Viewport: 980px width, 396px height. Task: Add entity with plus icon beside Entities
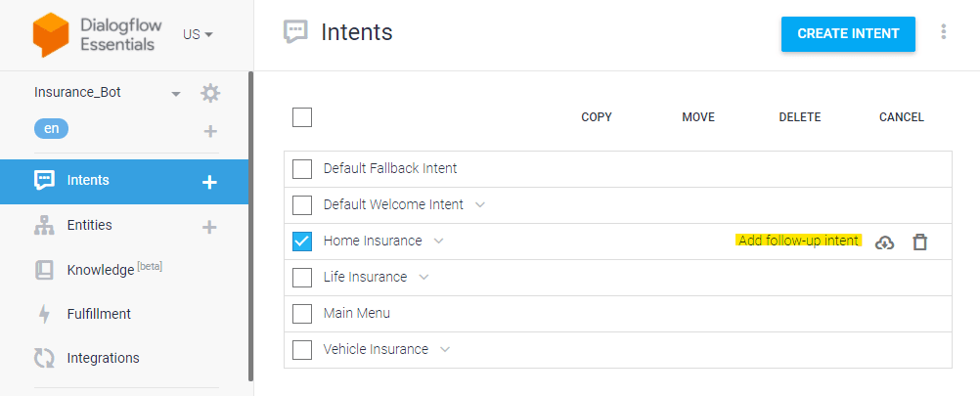tap(209, 227)
